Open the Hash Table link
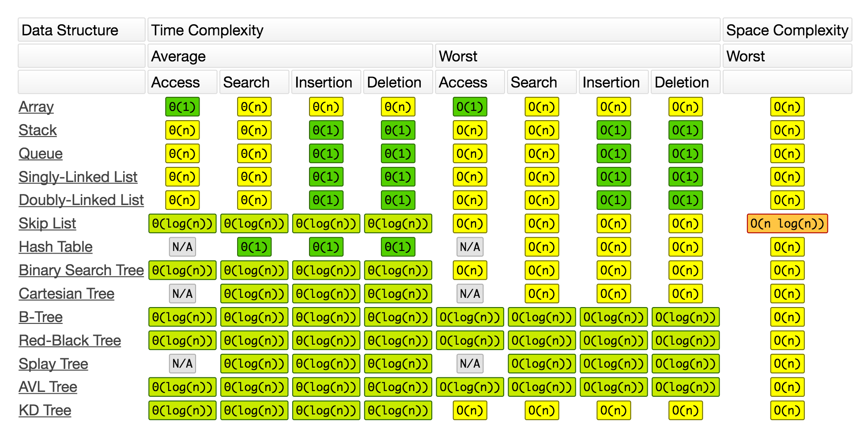The width and height of the screenshot is (868, 437). point(56,247)
